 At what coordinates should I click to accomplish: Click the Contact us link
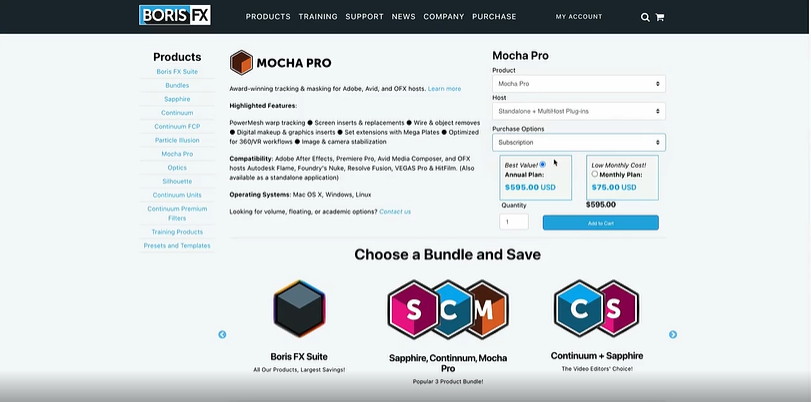point(395,212)
